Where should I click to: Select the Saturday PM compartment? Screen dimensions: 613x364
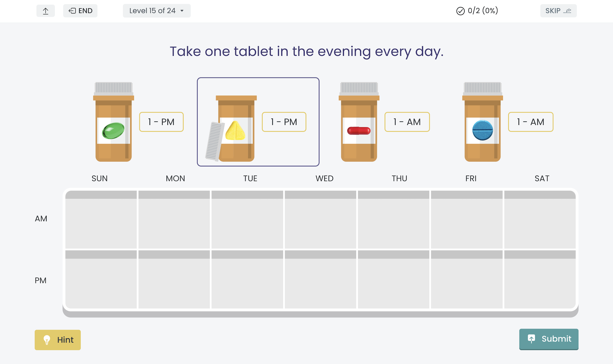[x=540, y=279]
